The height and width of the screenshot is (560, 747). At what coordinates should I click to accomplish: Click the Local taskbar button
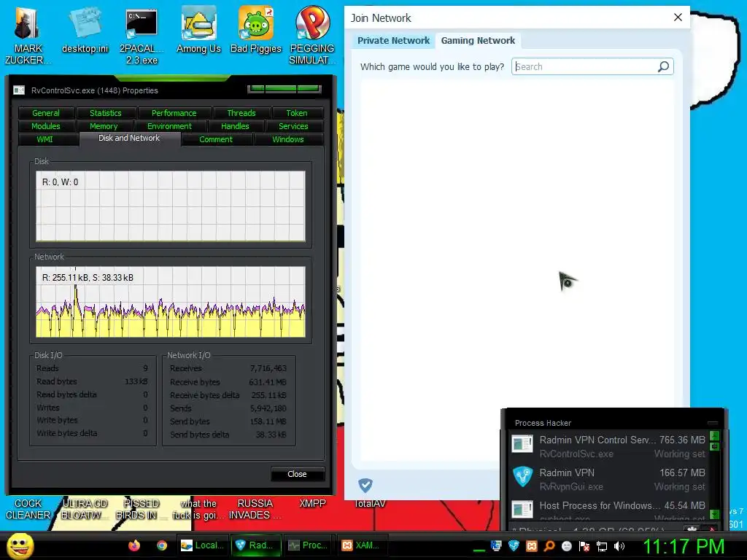point(203,545)
